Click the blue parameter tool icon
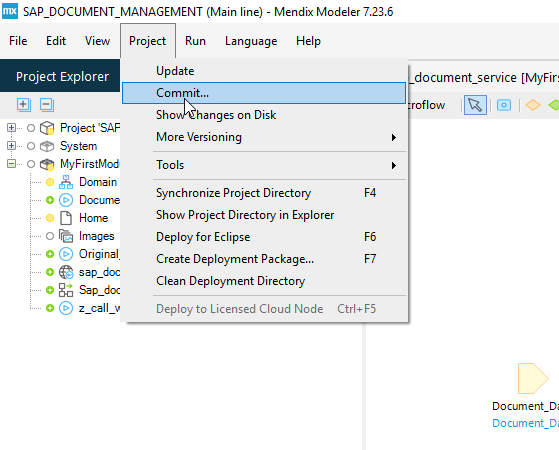Screen dimensions: 559x450 pyautogui.click(x=504, y=105)
